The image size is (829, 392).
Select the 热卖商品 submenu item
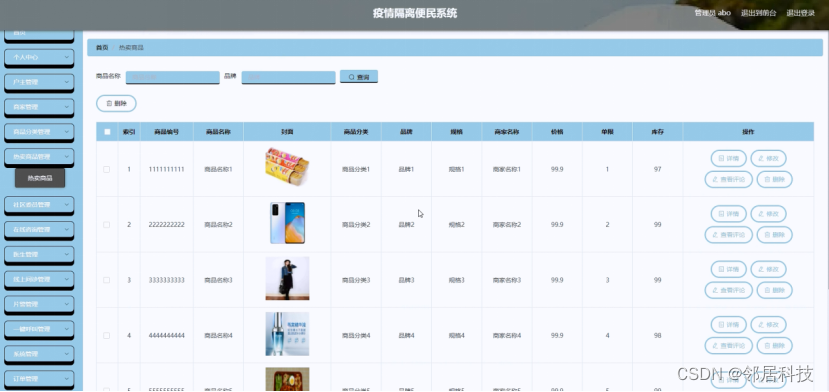coord(40,178)
